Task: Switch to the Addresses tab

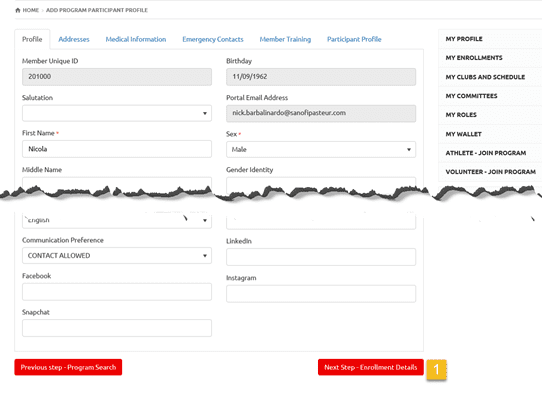Action: pyautogui.click(x=74, y=39)
